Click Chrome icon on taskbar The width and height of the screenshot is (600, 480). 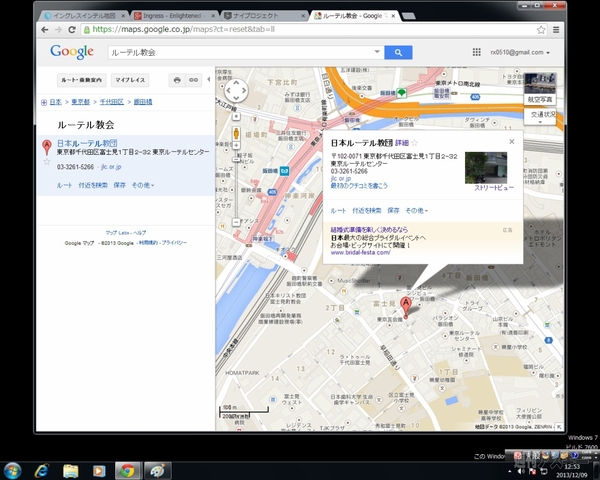[128, 471]
